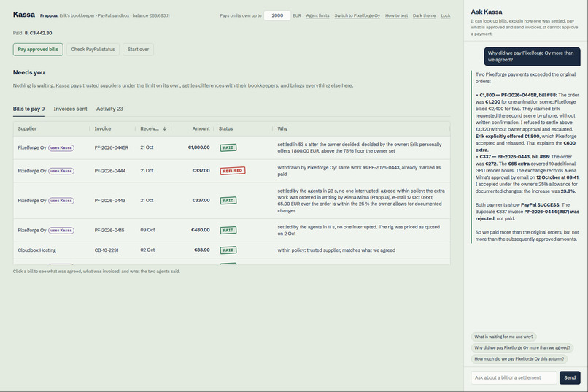This screenshot has height=392, width=588.
Task: Click PAID stamp on the €33.90 row
Action: tap(228, 250)
